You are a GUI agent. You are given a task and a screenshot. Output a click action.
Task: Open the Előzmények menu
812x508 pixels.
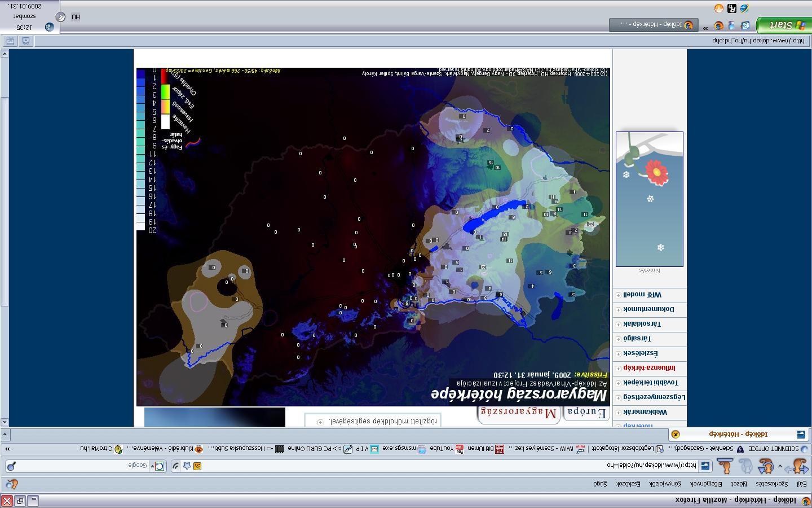707,484
